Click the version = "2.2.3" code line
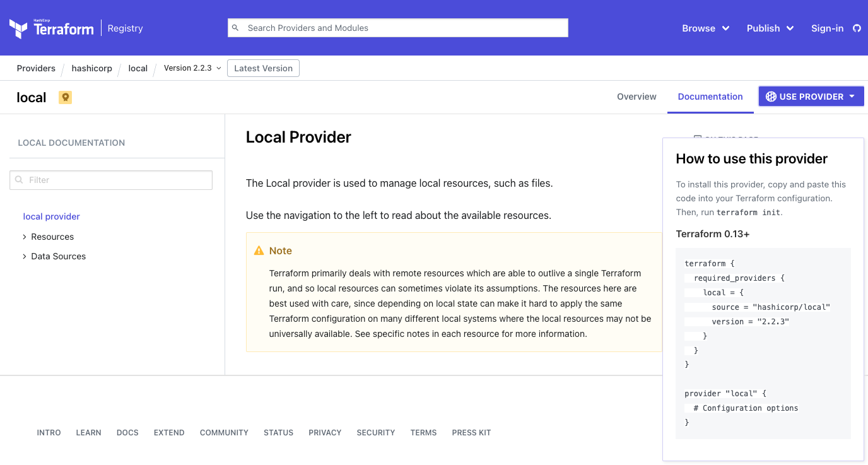Screen dimensions: 868x465 (x=751, y=322)
